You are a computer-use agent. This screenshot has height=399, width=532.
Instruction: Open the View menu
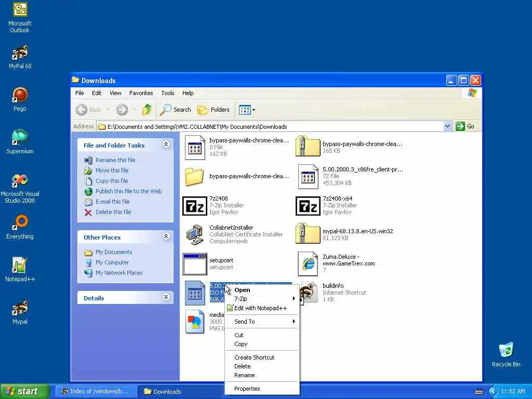[x=115, y=93]
